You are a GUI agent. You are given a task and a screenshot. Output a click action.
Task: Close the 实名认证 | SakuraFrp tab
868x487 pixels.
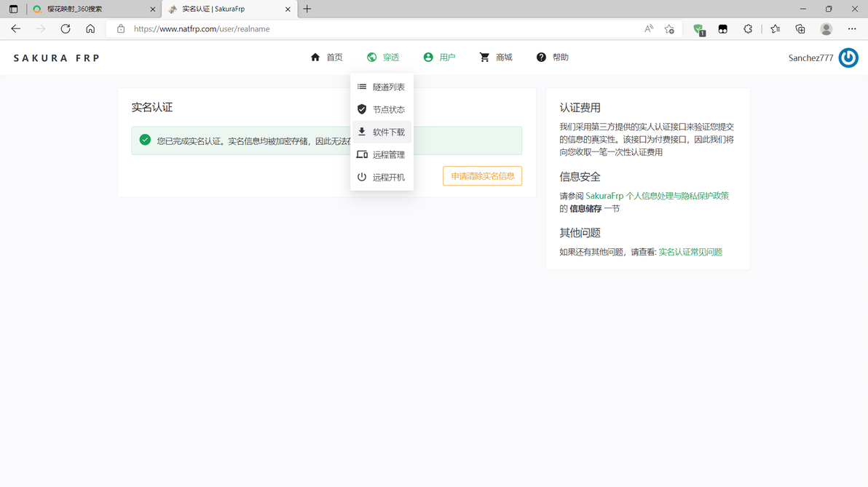[x=288, y=9]
